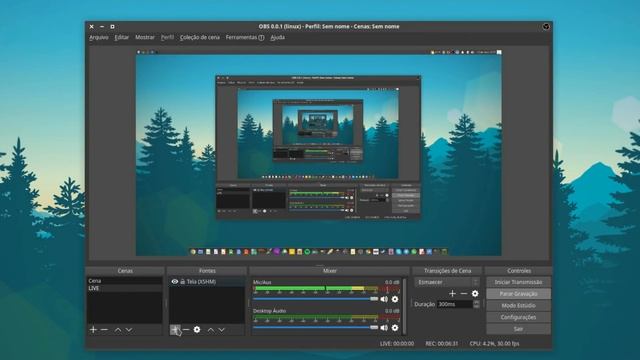640x360 pixels.
Task: Open the Perfil menu
Action: click(167, 37)
